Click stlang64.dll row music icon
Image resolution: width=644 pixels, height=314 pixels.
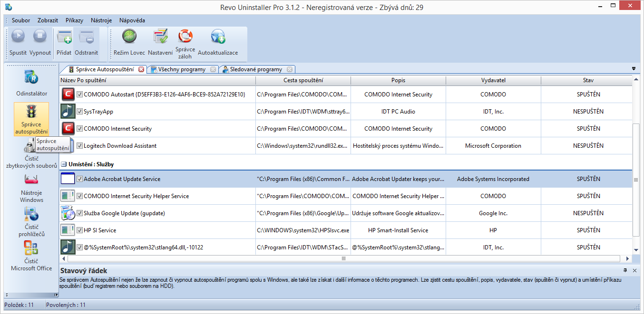coord(68,247)
